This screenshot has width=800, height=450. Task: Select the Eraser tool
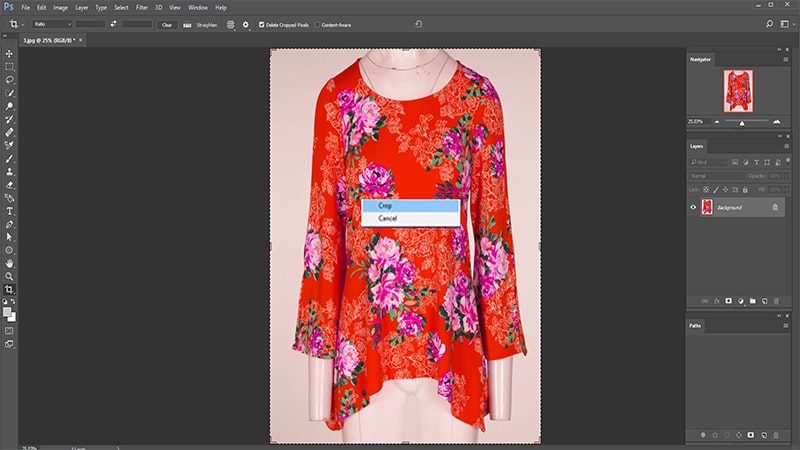(x=9, y=185)
